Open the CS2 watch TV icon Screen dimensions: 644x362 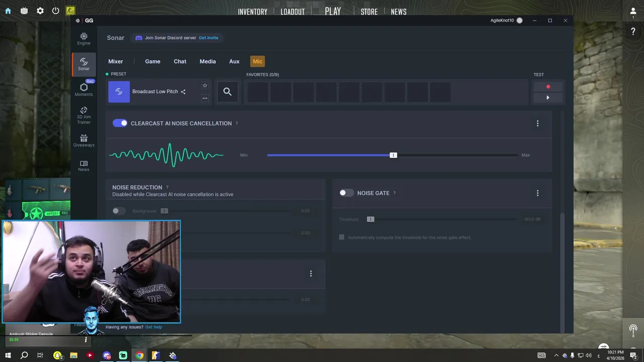pos(24,11)
